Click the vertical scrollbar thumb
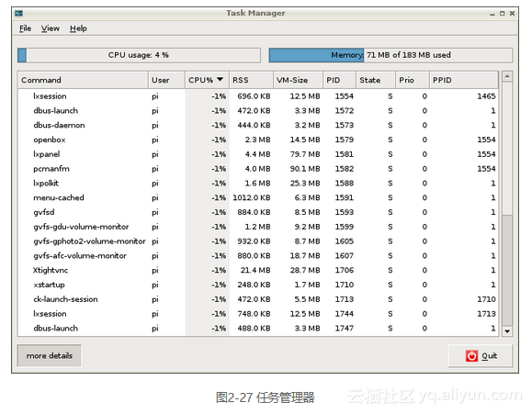 [507, 270]
